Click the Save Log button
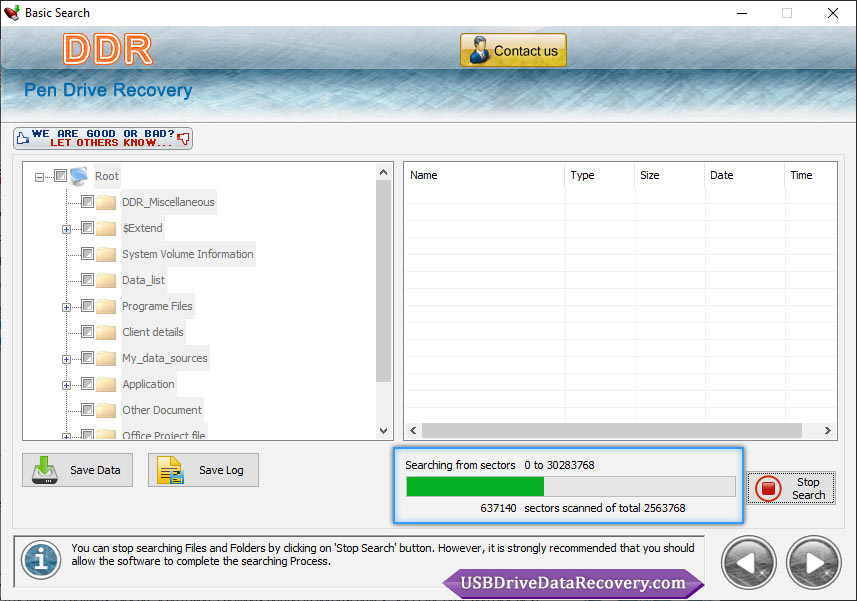The image size is (857, 601). click(x=203, y=470)
